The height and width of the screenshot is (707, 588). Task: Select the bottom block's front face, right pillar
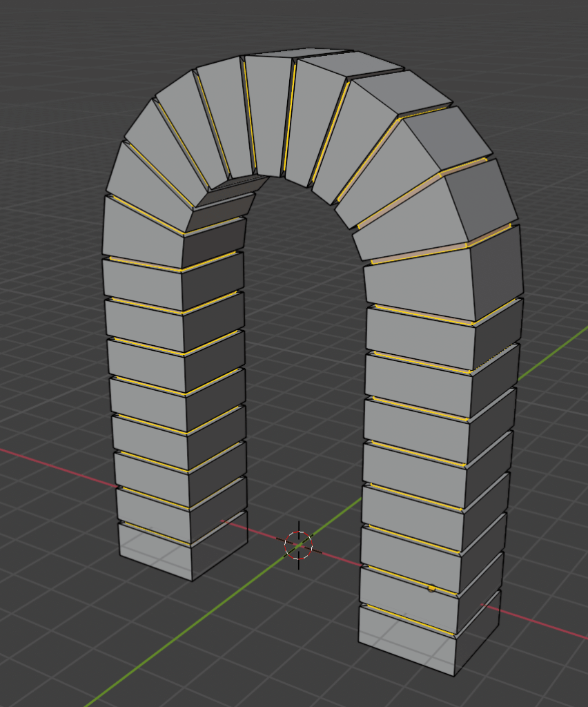pyautogui.click(x=407, y=642)
